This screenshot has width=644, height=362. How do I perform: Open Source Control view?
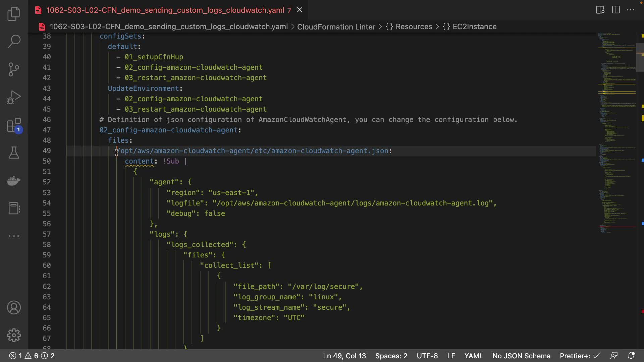click(14, 69)
